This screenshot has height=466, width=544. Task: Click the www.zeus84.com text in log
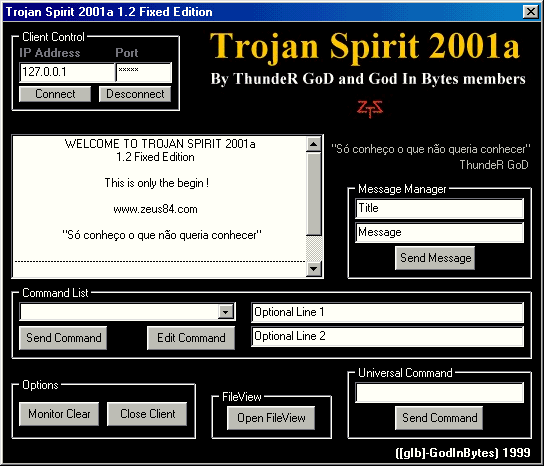(155, 209)
